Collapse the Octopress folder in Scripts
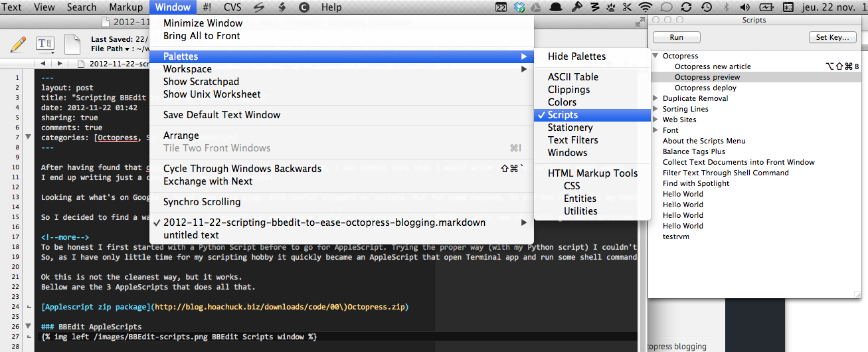868x352 pixels. click(x=656, y=56)
